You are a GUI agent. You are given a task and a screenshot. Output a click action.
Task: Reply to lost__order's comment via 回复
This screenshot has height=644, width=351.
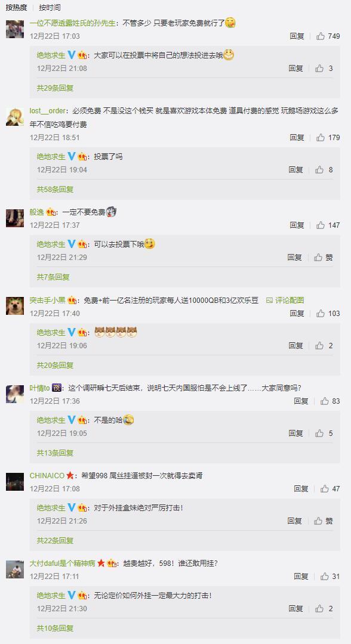coord(297,138)
